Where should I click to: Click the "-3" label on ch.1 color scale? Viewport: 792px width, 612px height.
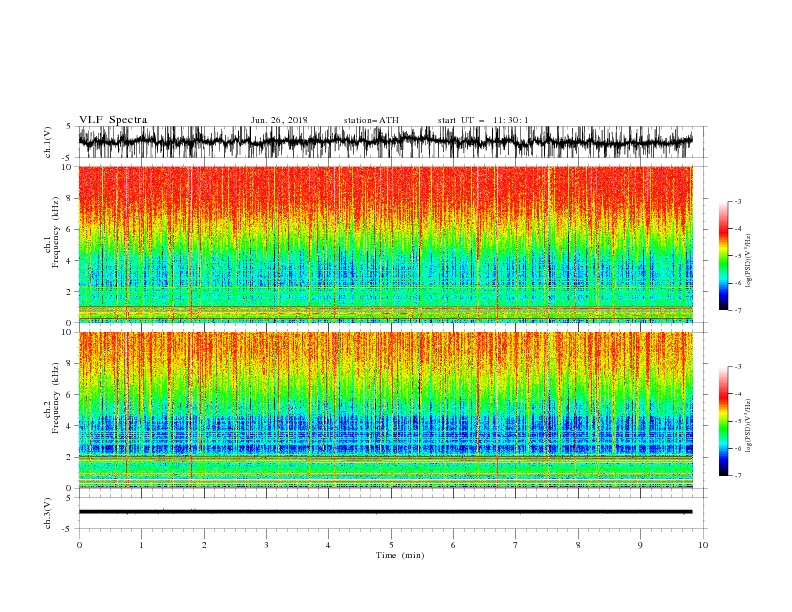pos(737,201)
